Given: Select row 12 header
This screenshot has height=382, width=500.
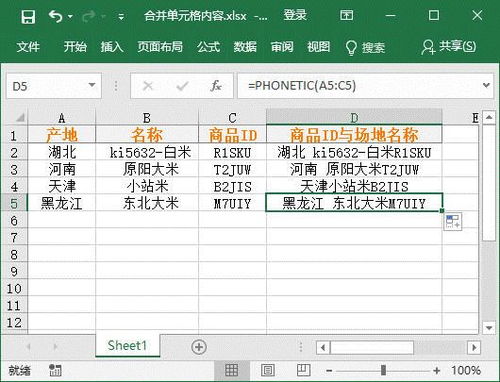Looking at the screenshot, I should point(14,322).
